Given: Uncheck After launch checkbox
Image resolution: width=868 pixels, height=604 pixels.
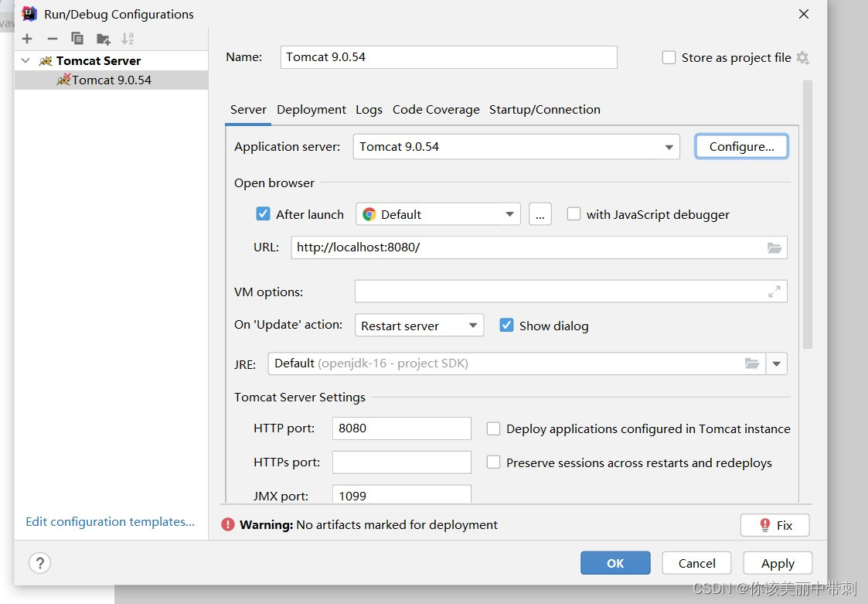Looking at the screenshot, I should pos(263,214).
